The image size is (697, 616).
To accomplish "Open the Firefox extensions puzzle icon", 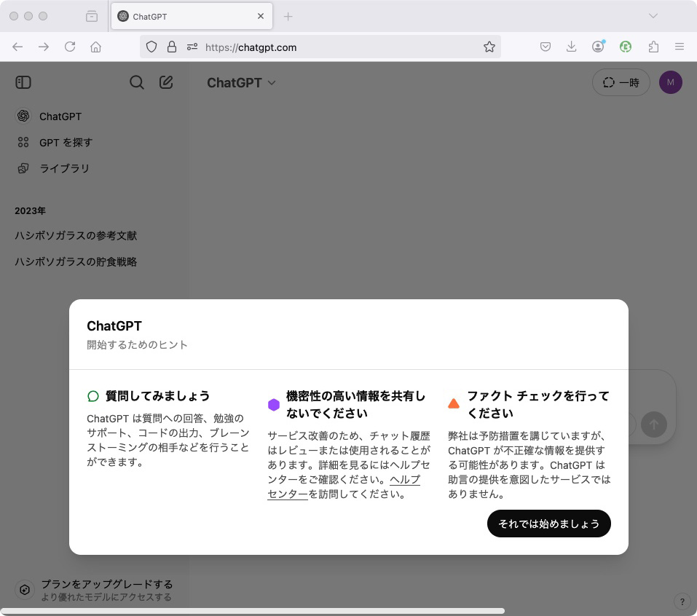I will point(653,47).
